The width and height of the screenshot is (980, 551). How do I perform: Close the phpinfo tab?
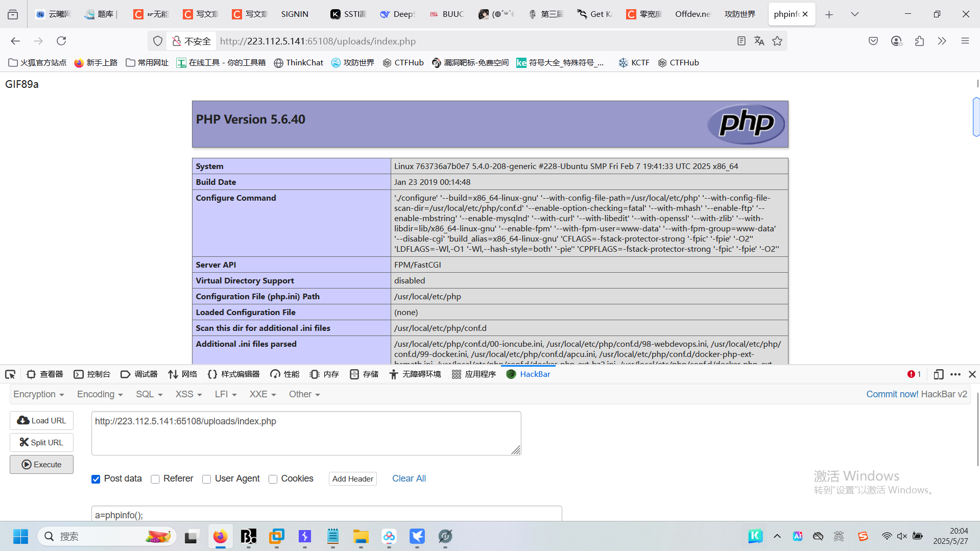[805, 14]
